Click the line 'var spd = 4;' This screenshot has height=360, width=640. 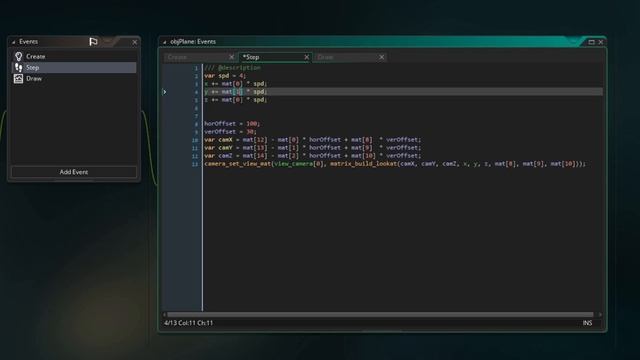point(225,76)
